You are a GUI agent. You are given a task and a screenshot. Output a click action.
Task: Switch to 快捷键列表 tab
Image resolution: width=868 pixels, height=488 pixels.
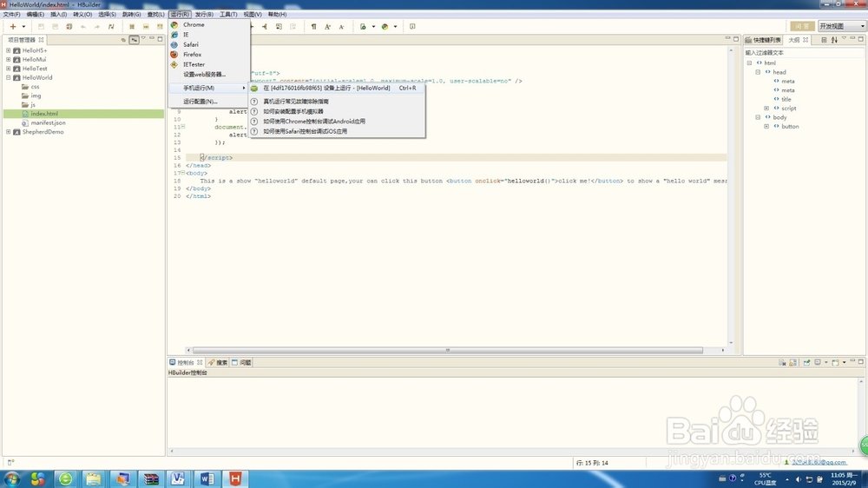(763, 40)
